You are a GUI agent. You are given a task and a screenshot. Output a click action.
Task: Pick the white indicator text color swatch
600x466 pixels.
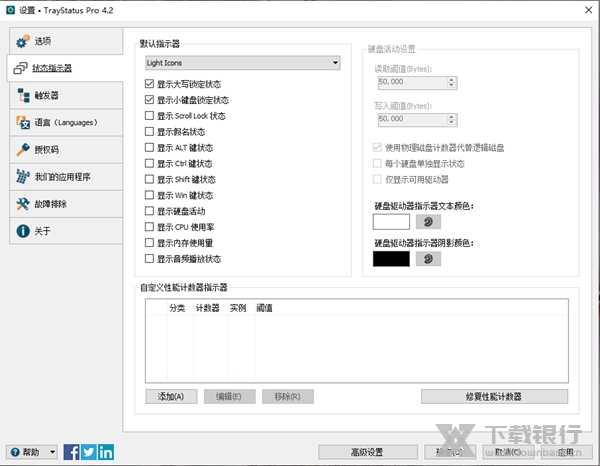(391, 222)
